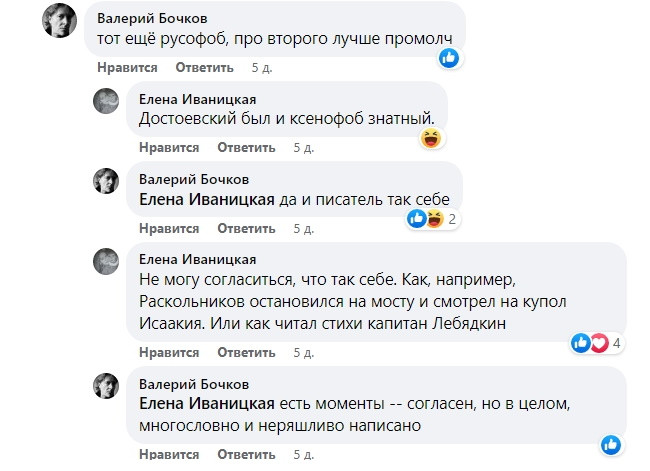
Task: Open like and heart reactions with count 4
Action: coord(597,343)
